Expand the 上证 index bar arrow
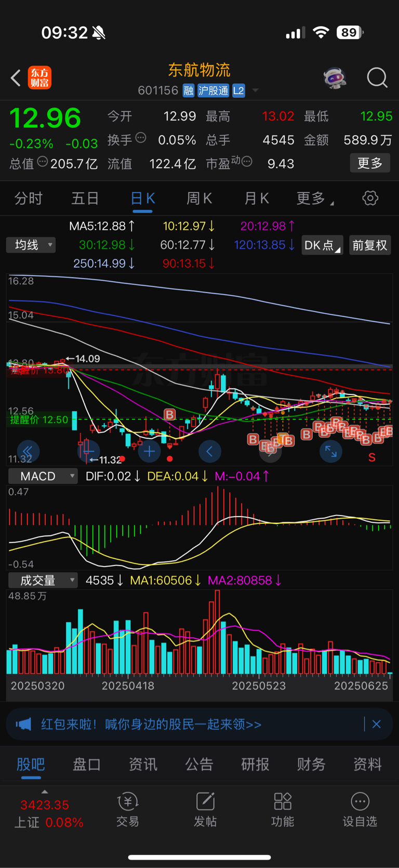Image resolution: width=399 pixels, height=868 pixels. tap(45, 792)
